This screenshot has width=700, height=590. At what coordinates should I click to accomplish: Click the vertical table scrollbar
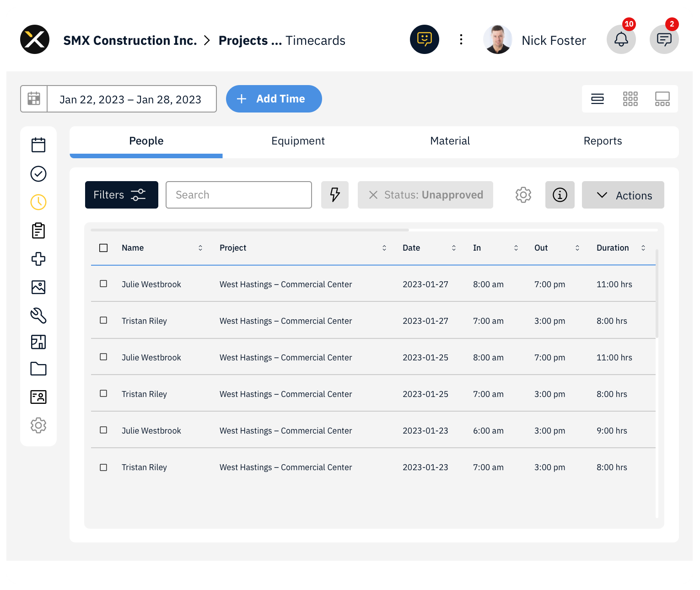pyautogui.click(x=657, y=294)
